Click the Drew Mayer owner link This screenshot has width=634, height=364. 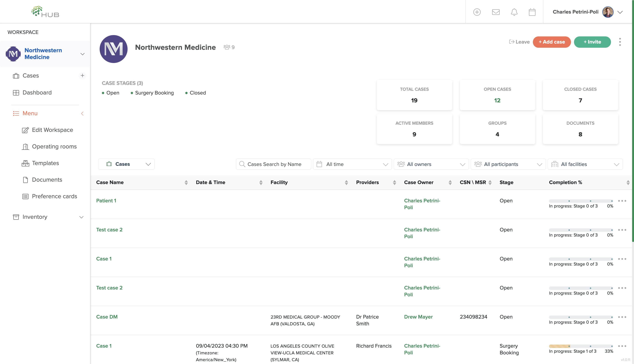point(418,317)
